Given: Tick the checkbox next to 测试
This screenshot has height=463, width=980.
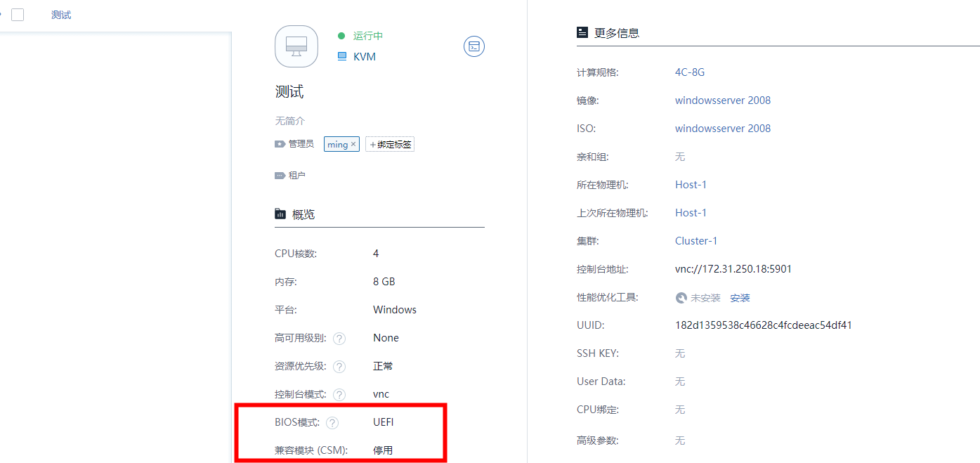Looking at the screenshot, I should tap(18, 15).
